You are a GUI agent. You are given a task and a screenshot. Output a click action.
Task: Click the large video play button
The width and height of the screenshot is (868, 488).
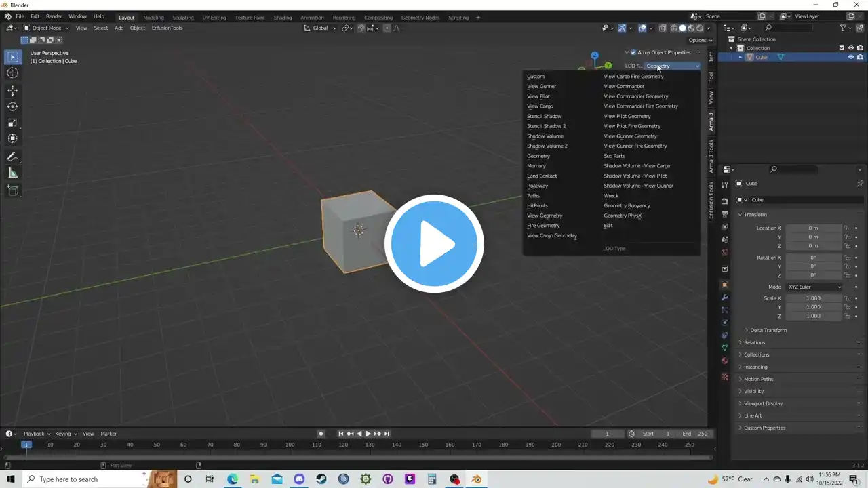(434, 244)
